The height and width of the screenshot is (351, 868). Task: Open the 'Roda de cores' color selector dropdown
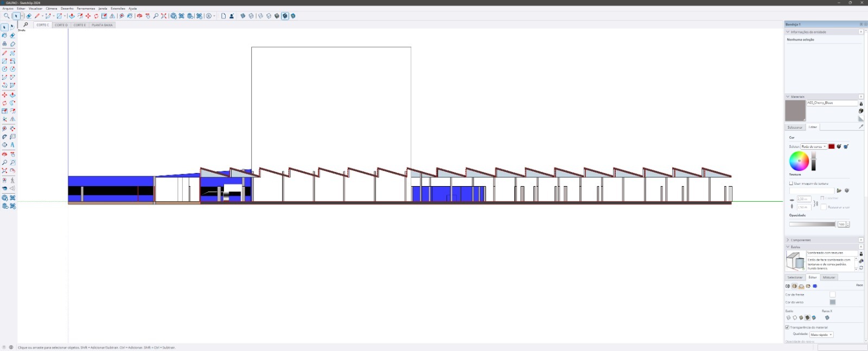click(x=814, y=146)
